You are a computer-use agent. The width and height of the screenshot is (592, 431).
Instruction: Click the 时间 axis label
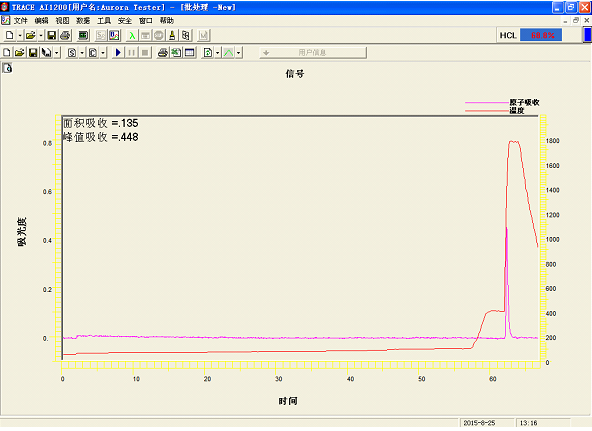(288, 401)
